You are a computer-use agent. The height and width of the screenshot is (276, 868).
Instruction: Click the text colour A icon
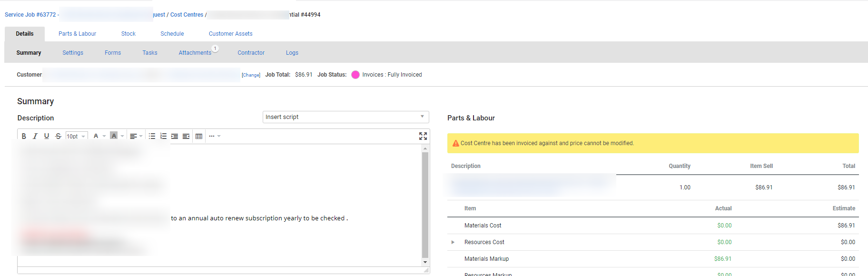pos(96,136)
